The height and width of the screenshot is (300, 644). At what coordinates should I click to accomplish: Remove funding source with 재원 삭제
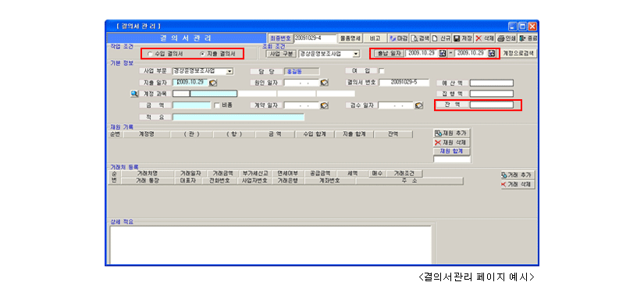[x=451, y=143]
